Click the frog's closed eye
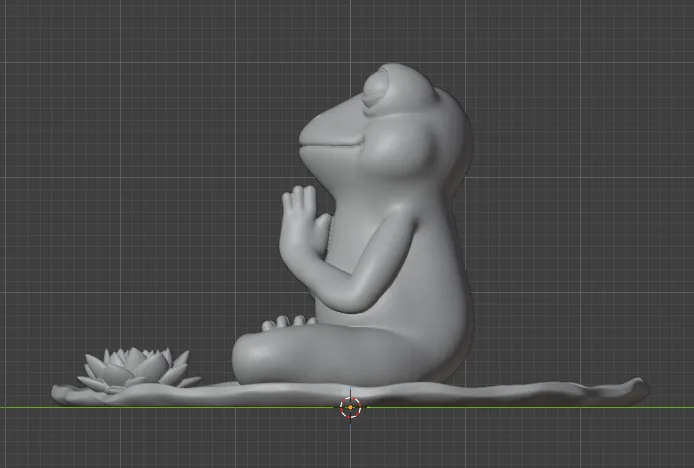The height and width of the screenshot is (468, 694). 376,93
